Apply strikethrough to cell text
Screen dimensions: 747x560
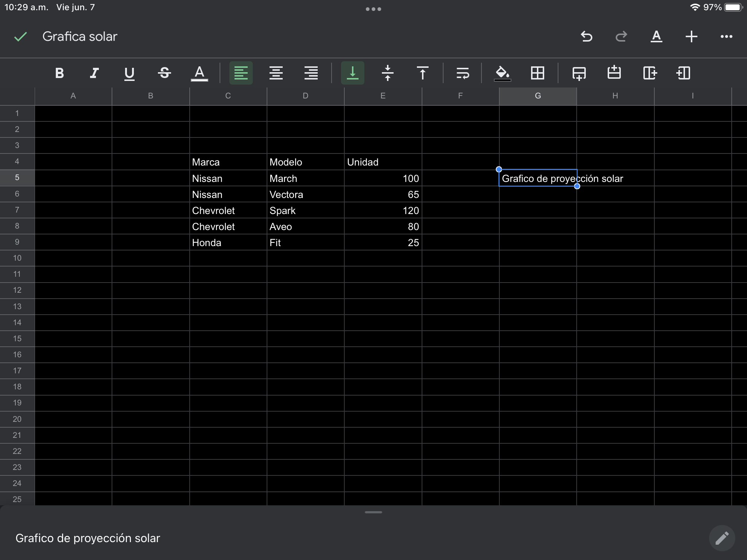click(x=165, y=73)
